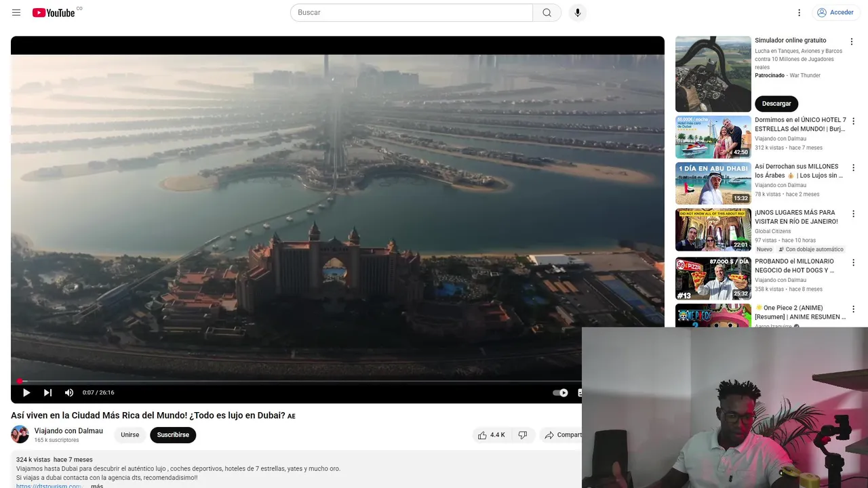Open Viajando con Dalmau channel name link
Viewport: 868px width, 488px height.
click(68, 430)
